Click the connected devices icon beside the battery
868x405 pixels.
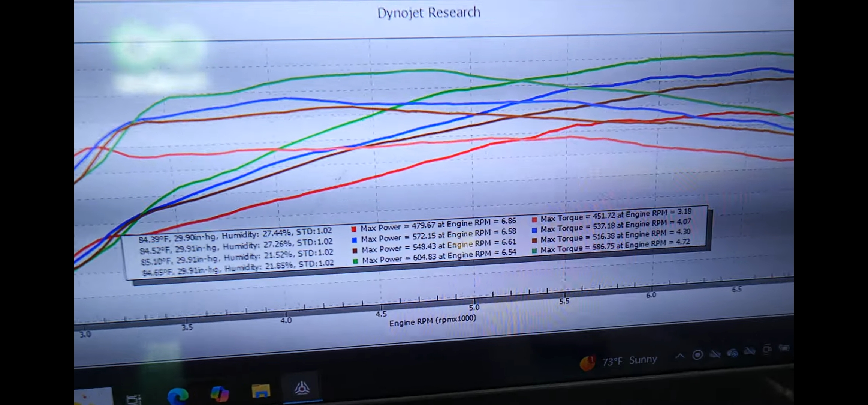767,349
